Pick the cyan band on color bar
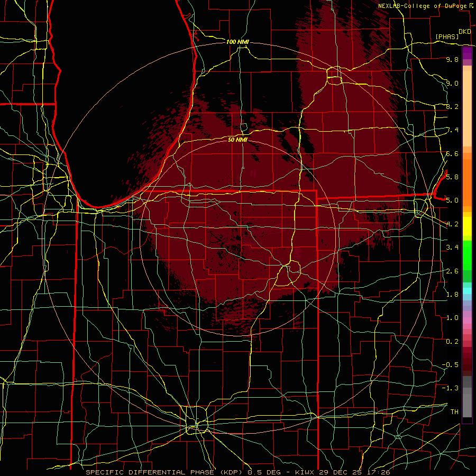 tap(467, 290)
